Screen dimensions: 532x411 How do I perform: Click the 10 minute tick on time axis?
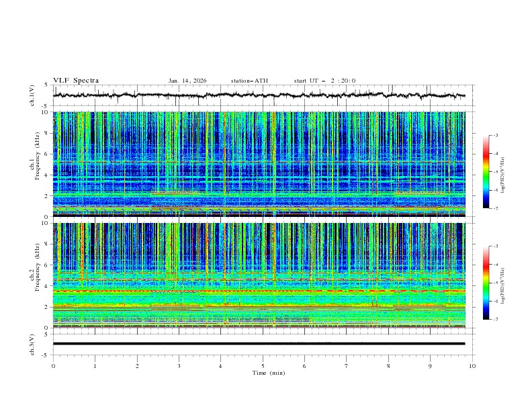[x=472, y=366]
